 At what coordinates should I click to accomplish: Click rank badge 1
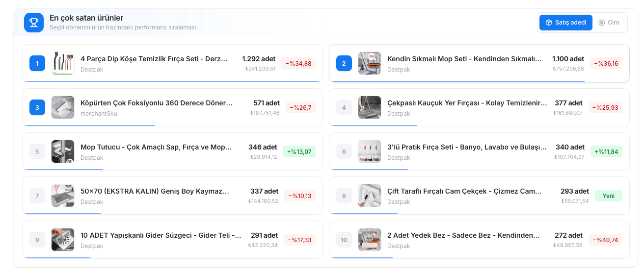tap(37, 63)
